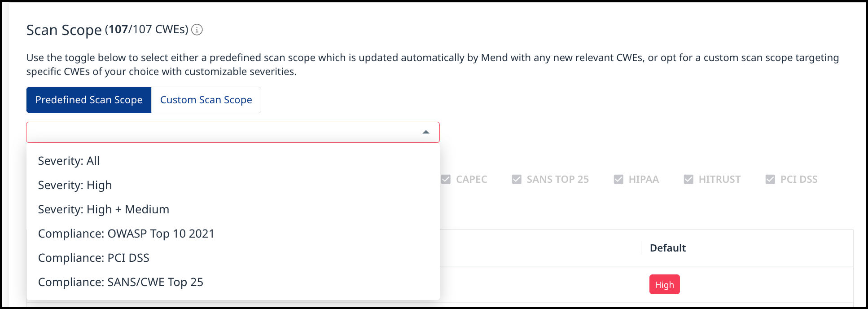Select Compliance: SANS/CWE Top 25
868x309 pixels.
pyautogui.click(x=121, y=282)
